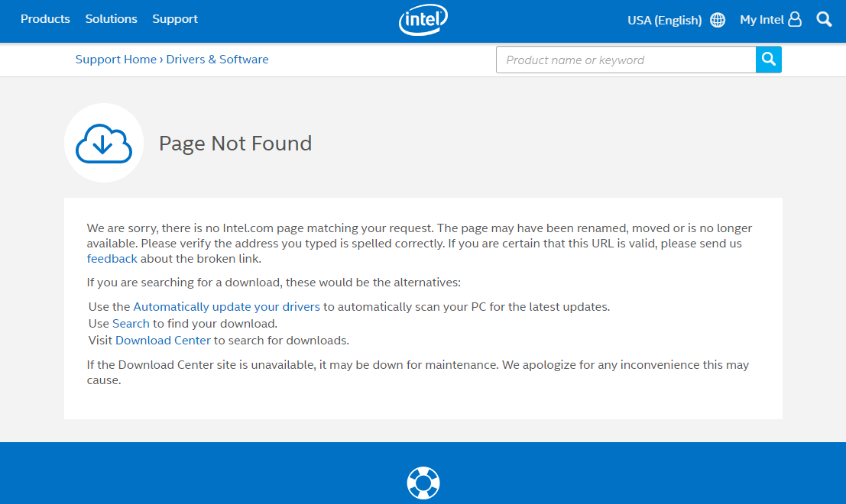Go to Support Home breadcrumb

click(x=115, y=60)
